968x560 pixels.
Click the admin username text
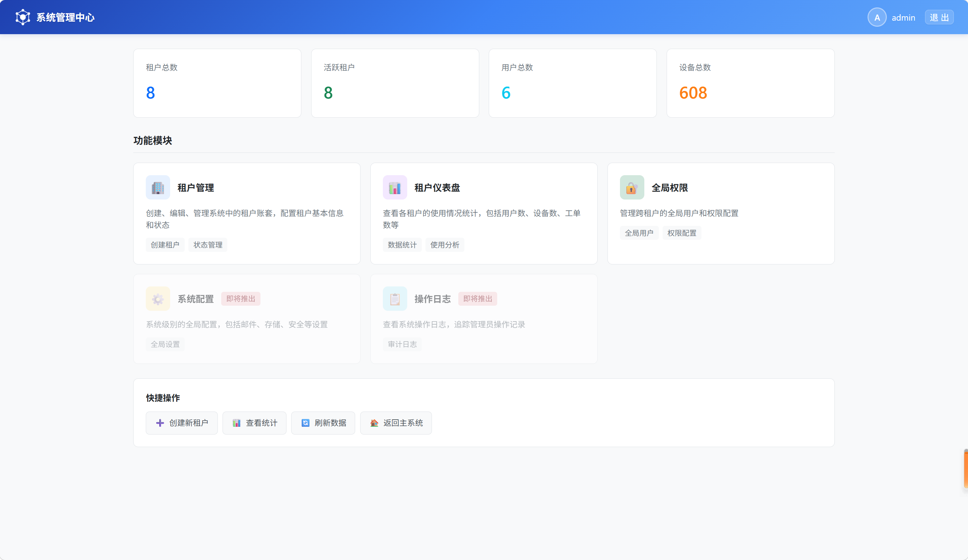[903, 18]
